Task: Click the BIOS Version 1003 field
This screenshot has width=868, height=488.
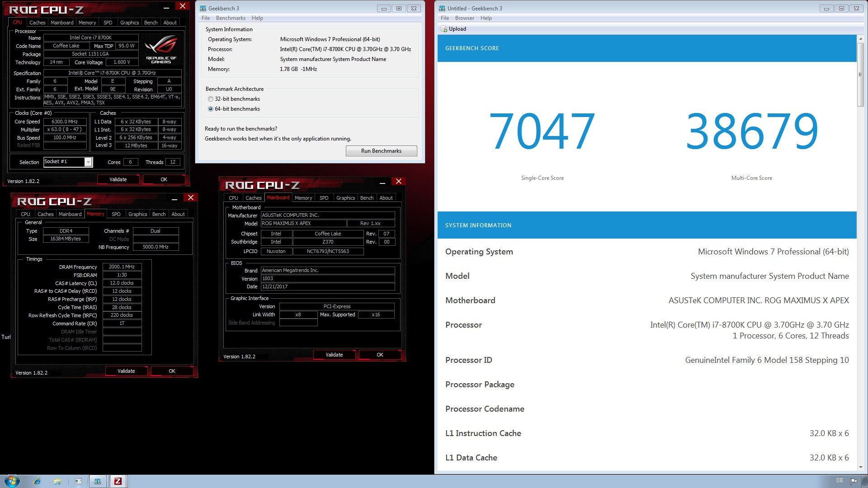Action: pyautogui.click(x=328, y=279)
